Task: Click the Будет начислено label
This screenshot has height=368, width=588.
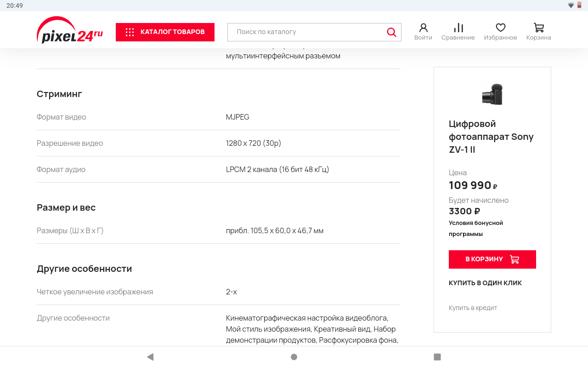Action: (x=479, y=200)
